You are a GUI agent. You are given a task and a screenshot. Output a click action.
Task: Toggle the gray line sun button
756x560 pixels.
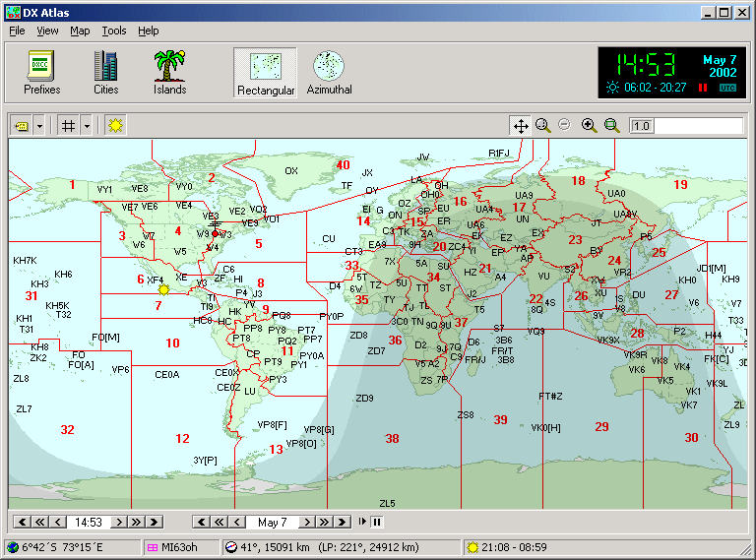pyautogui.click(x=116, y=125)
